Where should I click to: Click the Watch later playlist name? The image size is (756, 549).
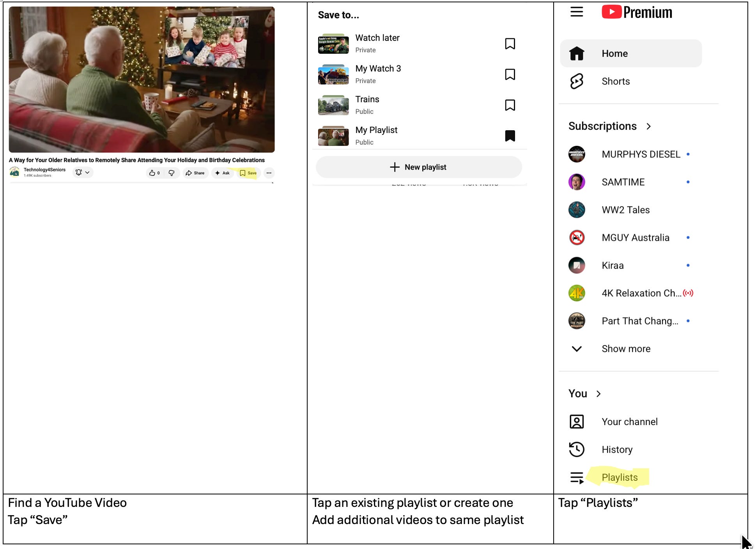[x=377, y=38]
